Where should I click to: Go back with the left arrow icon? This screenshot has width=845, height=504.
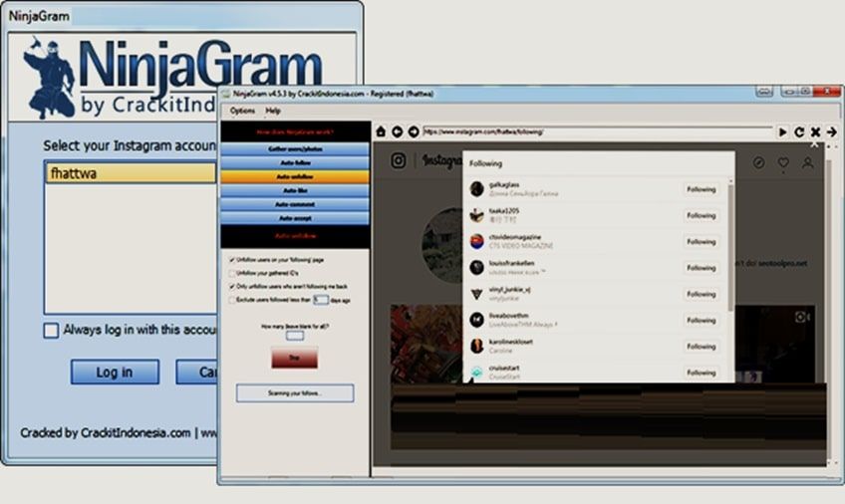click(398, 131)
